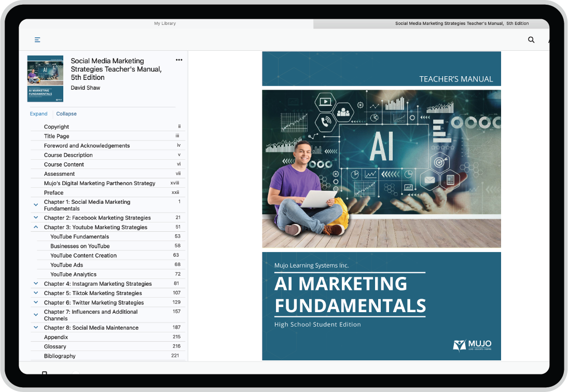This screenshot has width=568, height=392.
Task: Click the Collapse link
Action: (66, 114)
